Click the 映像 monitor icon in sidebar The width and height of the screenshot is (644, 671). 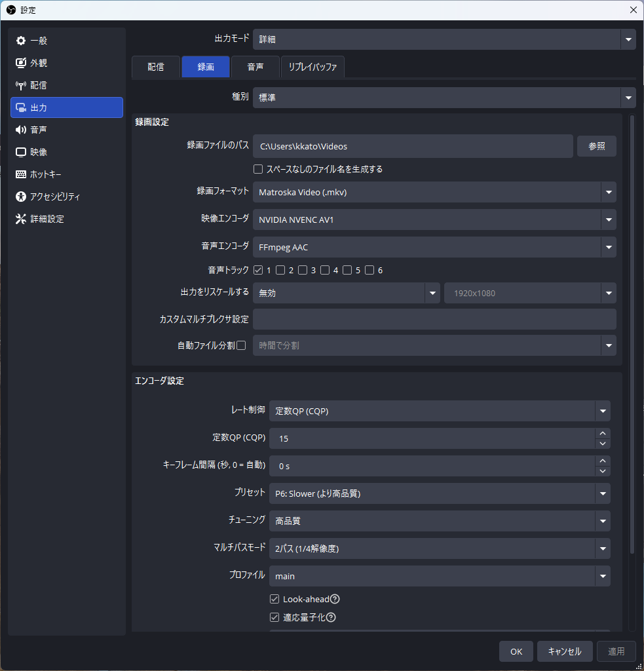click(x=20, y=152)
